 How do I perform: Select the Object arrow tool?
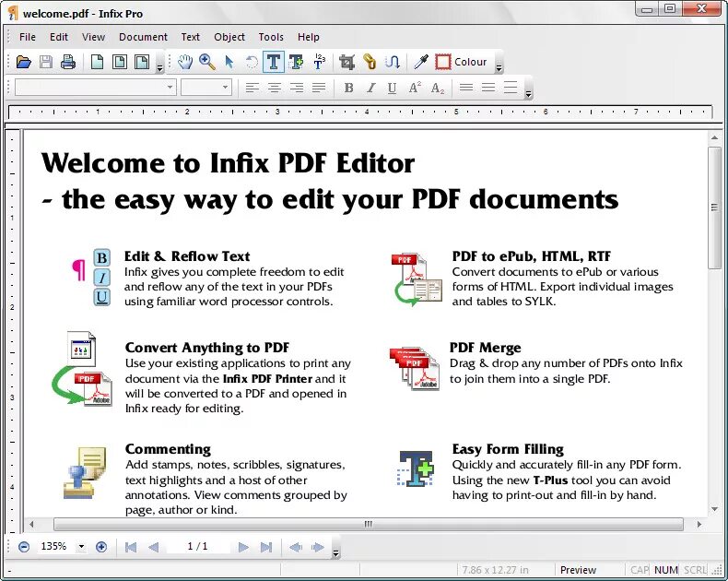(x=229, y=62)
